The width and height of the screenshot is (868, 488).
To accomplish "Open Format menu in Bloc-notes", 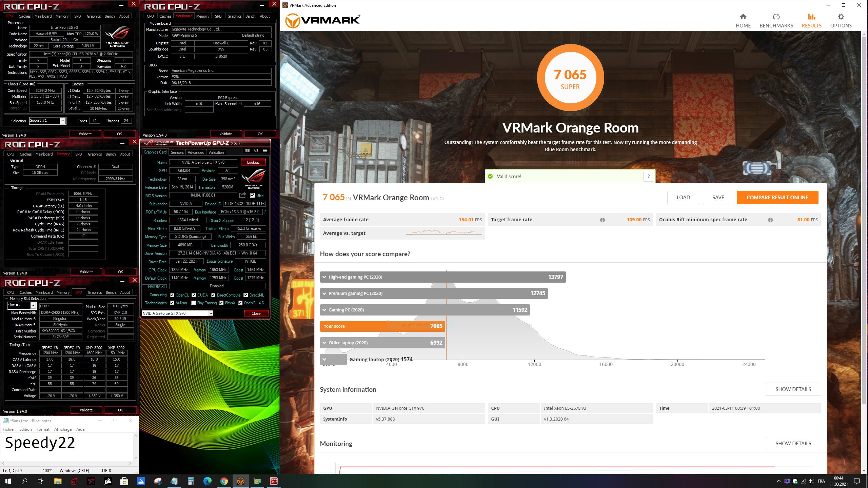I will coord(43,429).
